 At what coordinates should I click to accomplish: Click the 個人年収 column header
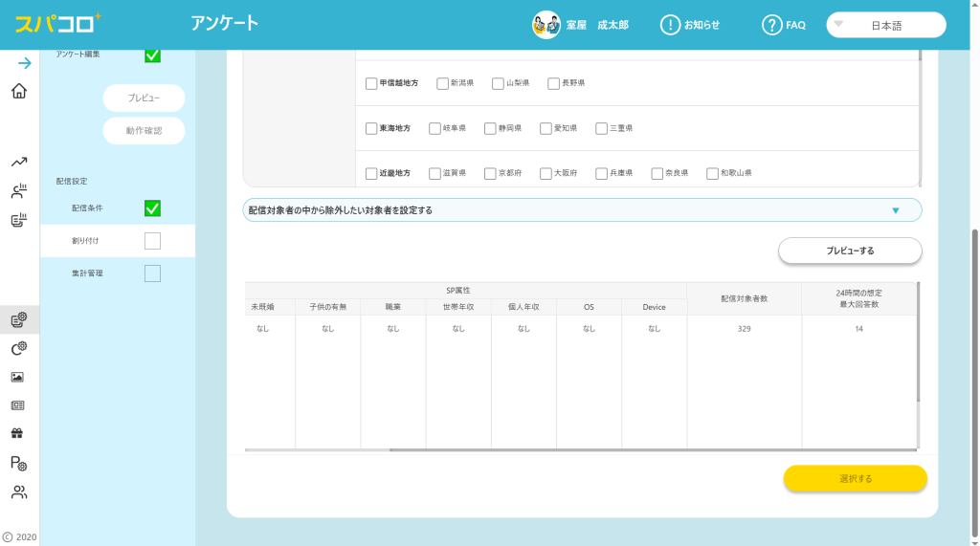523,307
